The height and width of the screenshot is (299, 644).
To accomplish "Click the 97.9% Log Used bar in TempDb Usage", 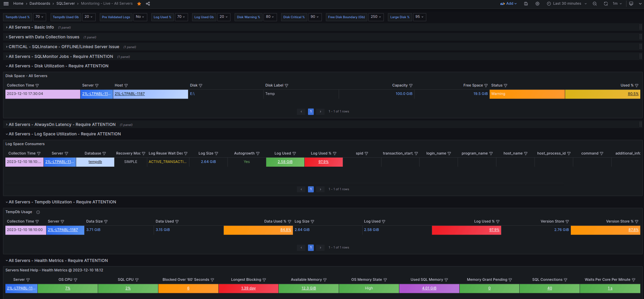I will click(x=466, y=230).
